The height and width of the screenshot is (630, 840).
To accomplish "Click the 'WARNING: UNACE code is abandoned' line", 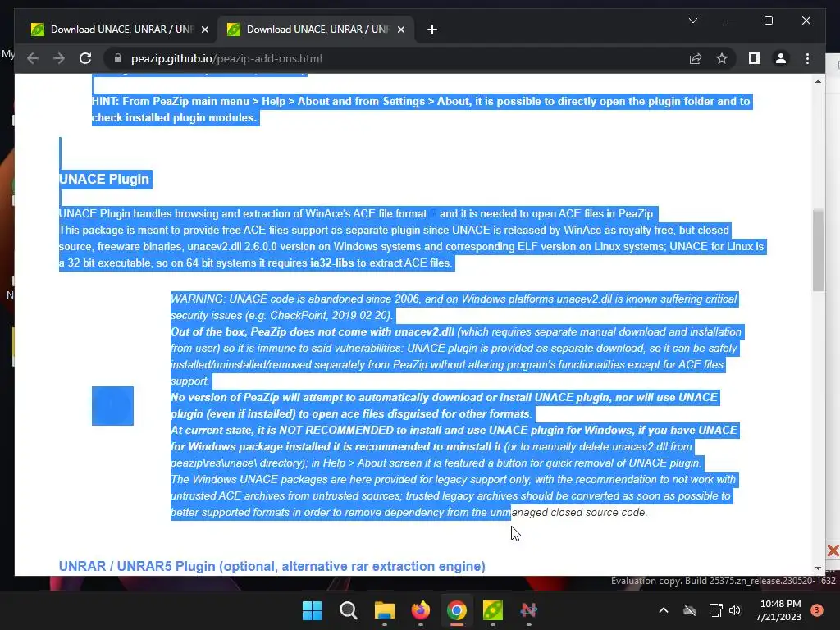I will (x=453, y=299).
